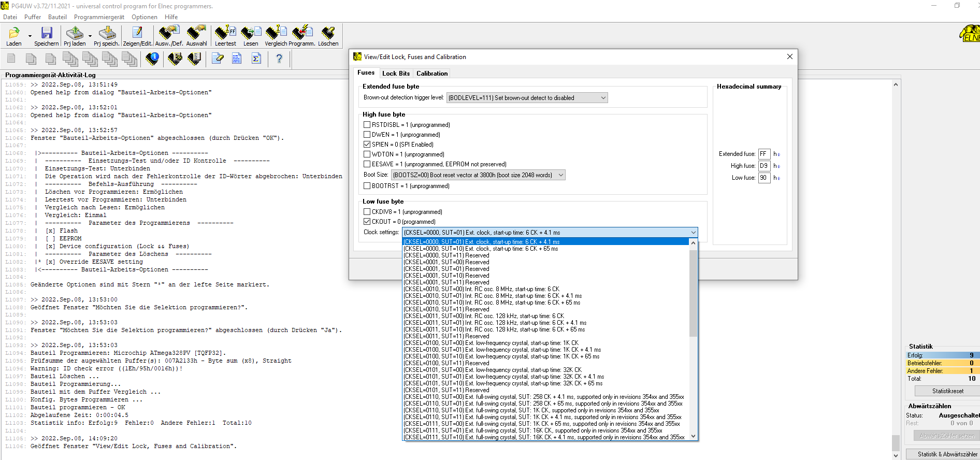This screenshot has height=460, width=980.
Task: Click the Statistikreset button
Action: coord(947,391)
